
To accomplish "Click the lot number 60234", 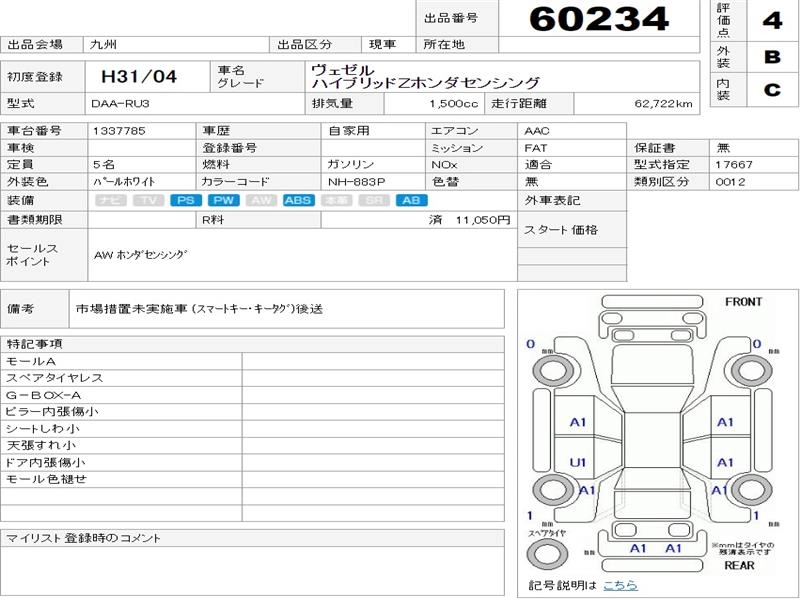I will (x=599, y=19).
